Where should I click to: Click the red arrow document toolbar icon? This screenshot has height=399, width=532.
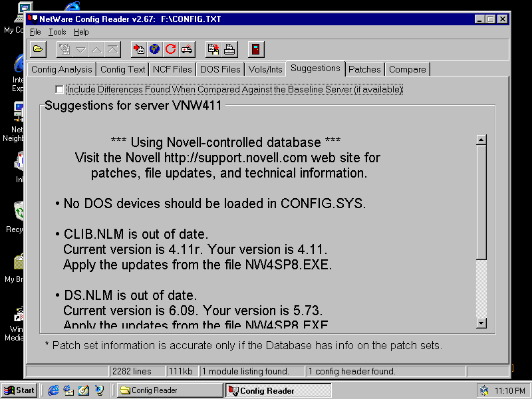click(139, 49)
